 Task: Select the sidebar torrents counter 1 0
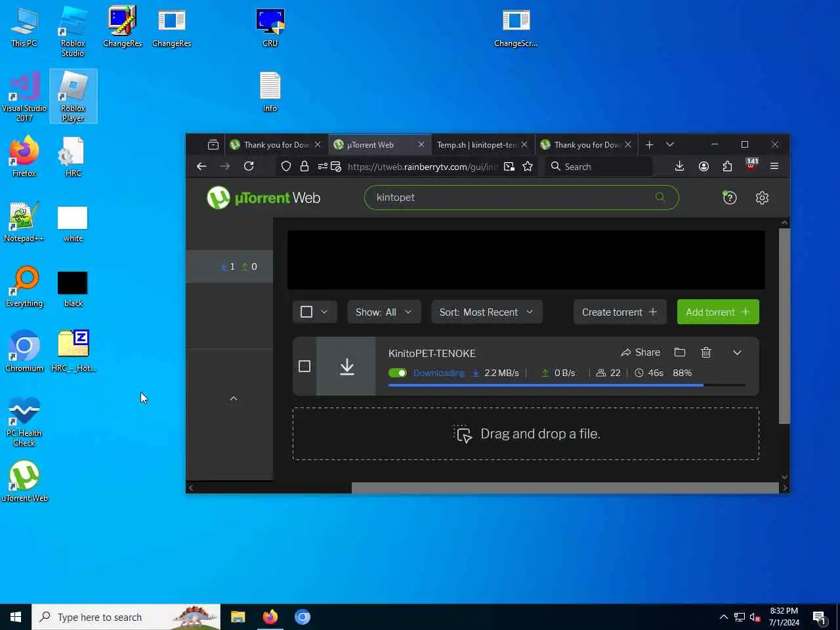click(230, 266)
